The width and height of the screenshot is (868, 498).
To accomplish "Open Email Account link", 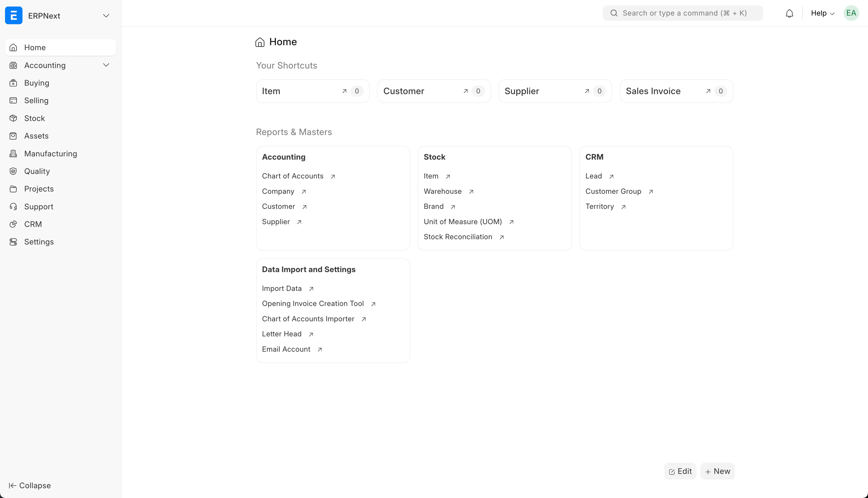I will (x=286, y=350).
